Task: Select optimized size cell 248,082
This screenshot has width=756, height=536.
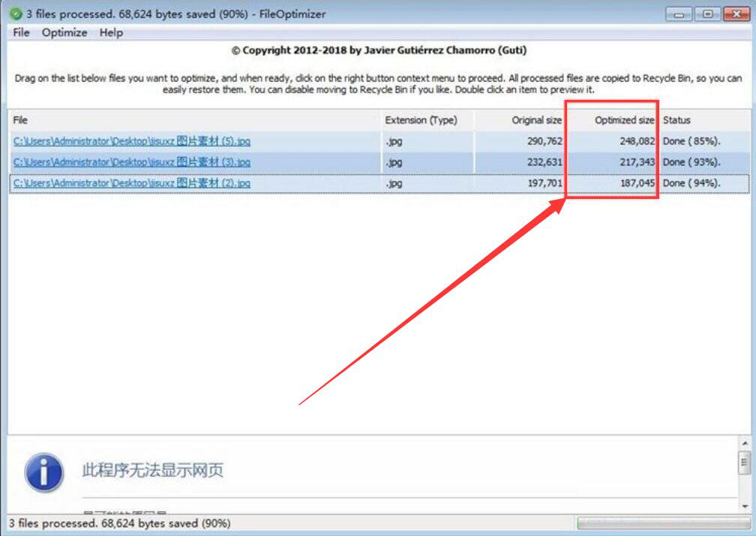Action: (x=637, y=141)
